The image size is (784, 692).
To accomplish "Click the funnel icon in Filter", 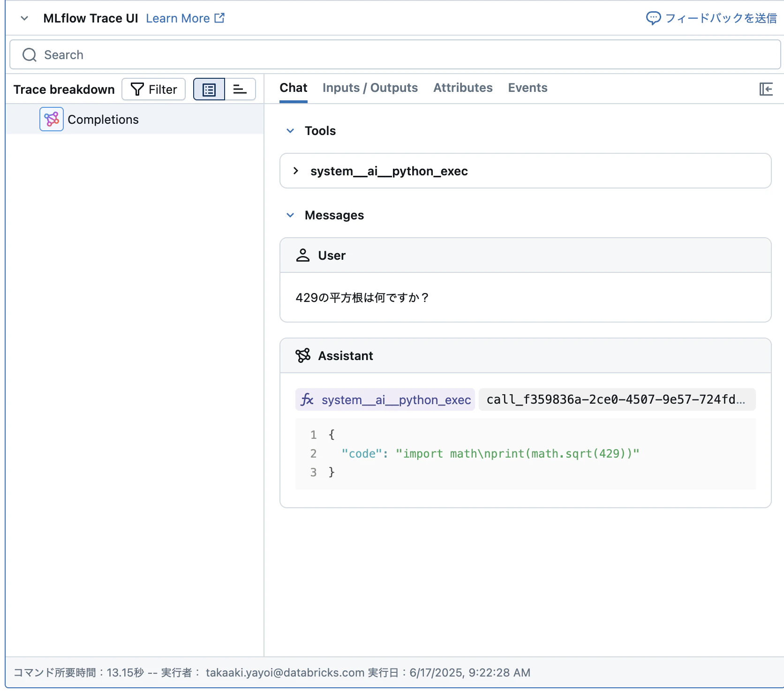I will point(137,89).
